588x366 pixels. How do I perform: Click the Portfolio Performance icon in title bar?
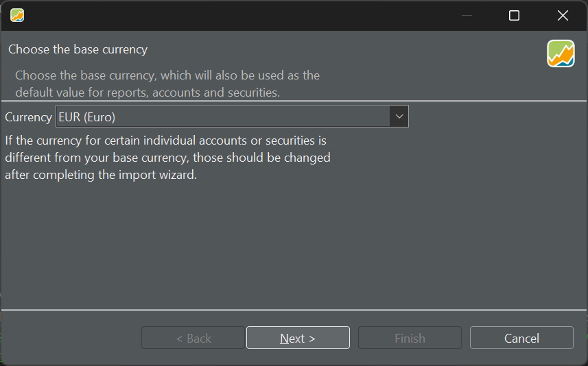[x=17, y=15]
